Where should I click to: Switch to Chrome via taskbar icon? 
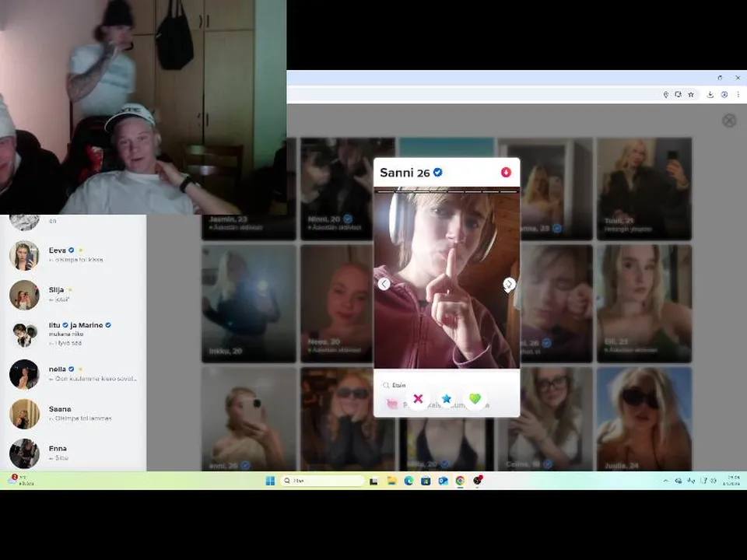[460, 481]
